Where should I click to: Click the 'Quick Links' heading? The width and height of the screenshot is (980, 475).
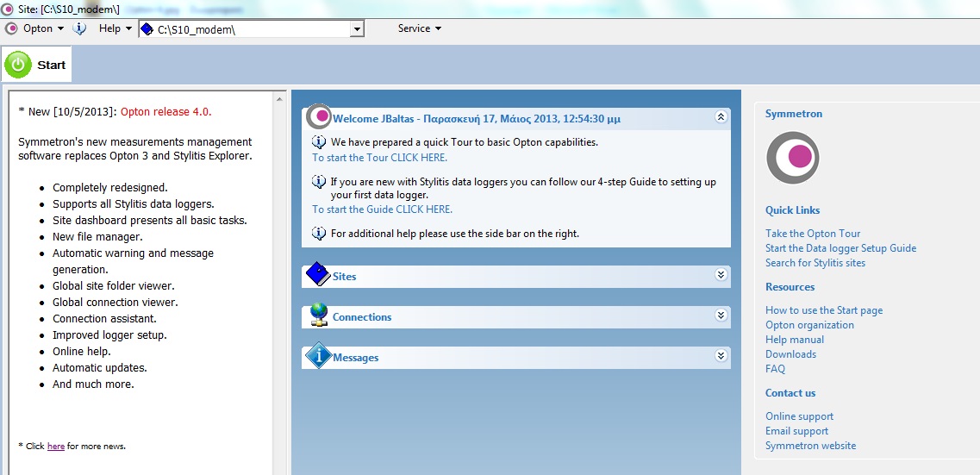pyautogui.click(x=792, y=210)
